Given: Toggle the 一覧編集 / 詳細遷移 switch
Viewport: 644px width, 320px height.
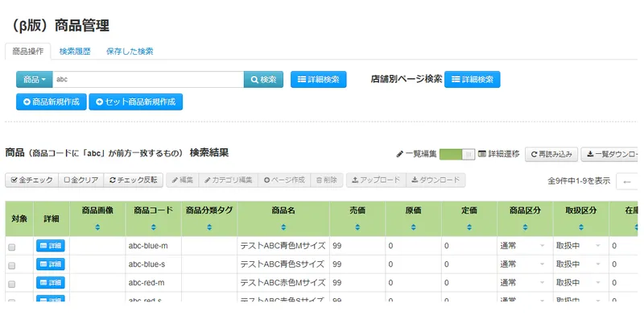Looking at the screenshot, I should coord(457,154).
